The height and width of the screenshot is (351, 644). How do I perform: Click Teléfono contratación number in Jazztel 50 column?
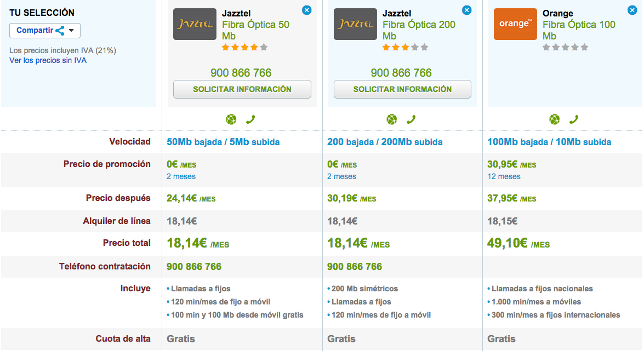click(194, 267)
